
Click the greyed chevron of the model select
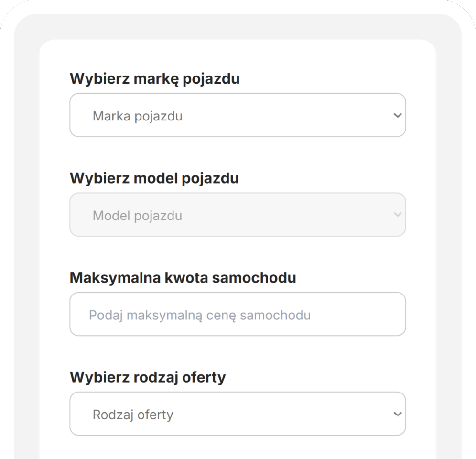coord(397,215)
